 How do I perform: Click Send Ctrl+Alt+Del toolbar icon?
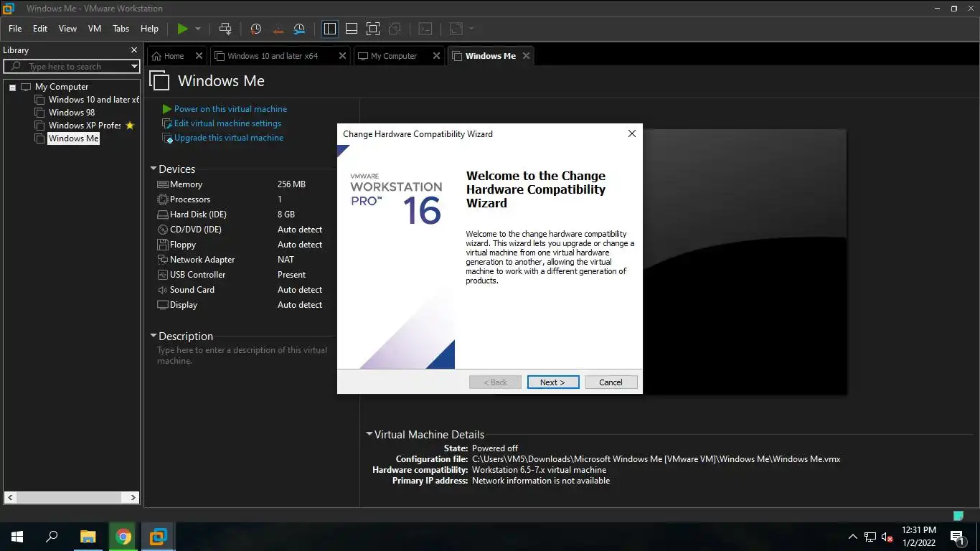tap(225, 29)
